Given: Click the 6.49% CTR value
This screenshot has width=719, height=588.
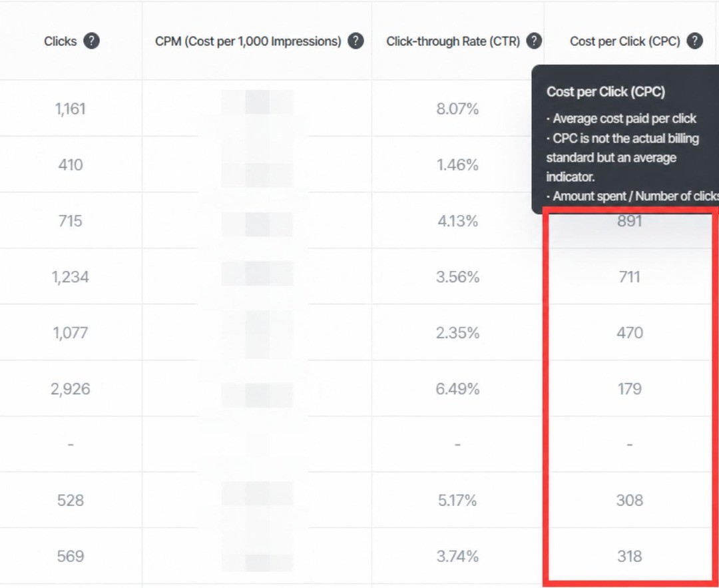Looking at the screenshot, I should pos(457,389).
